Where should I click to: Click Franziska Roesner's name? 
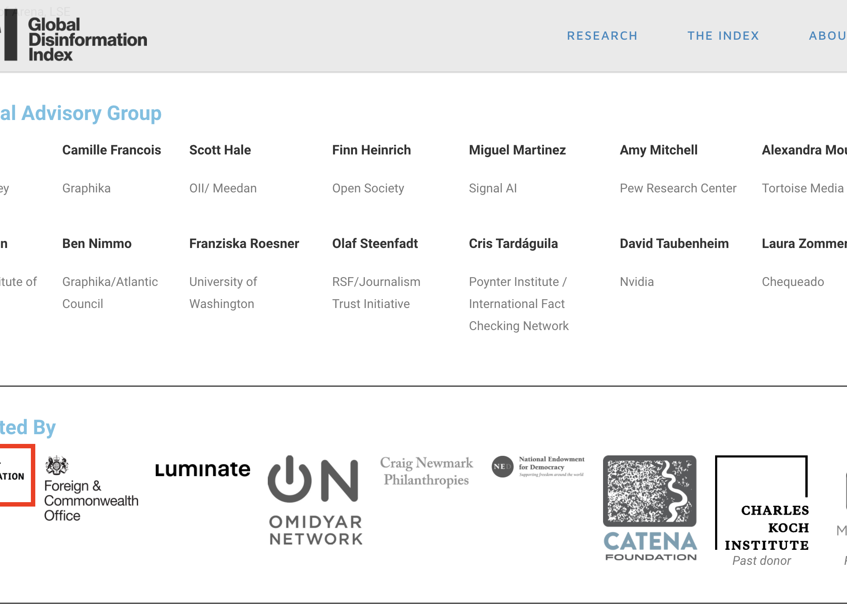point(244,244)
